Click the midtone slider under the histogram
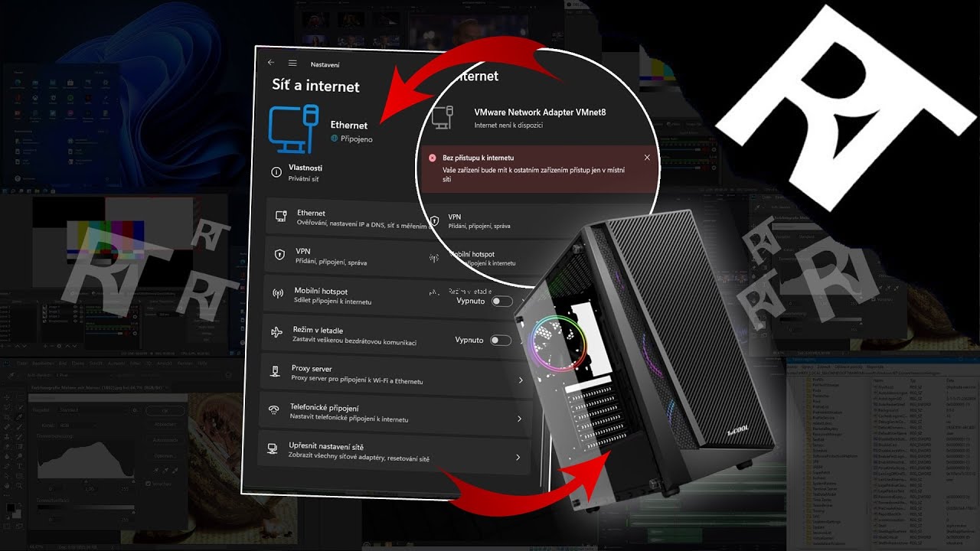This screenshot has height=551, width=980. coord(86,481)
